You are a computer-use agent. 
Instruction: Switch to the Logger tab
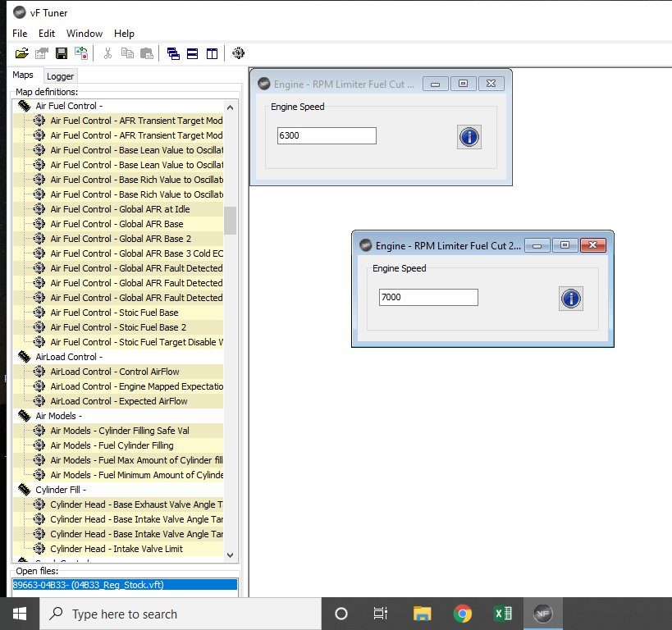pos(60,76)
